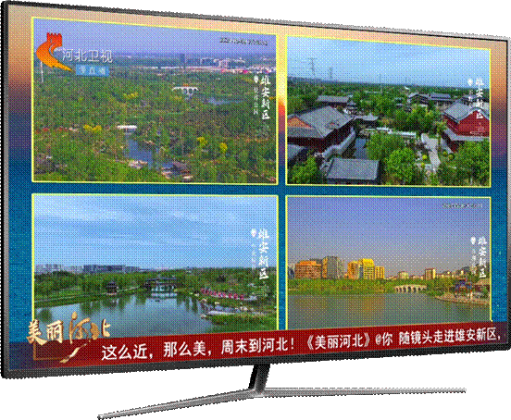Click the blue live badge under 河北卫视
This screenshot has width=511, height=420.
[x=93, y=70]
